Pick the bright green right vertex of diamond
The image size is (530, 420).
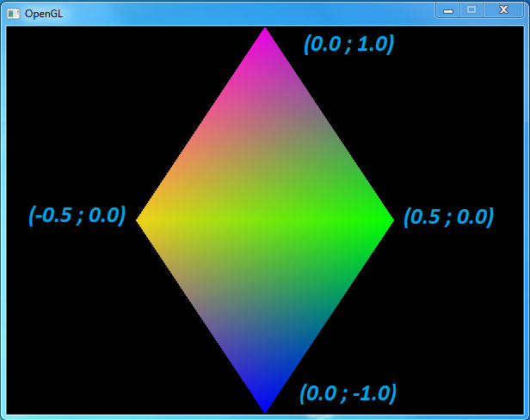pyautogui.click(x=389, y=220)
